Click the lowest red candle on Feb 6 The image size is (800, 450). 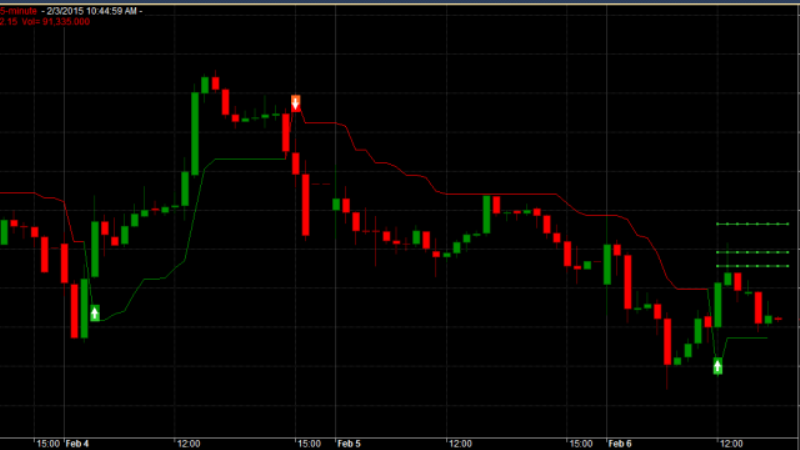tap(667, 342)
